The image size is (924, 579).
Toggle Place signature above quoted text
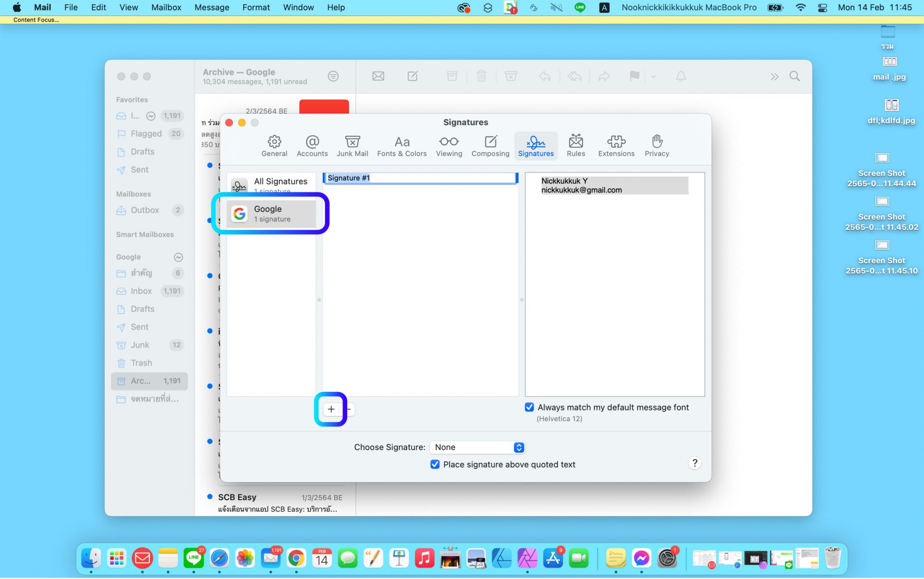click(x=435, y=464)
